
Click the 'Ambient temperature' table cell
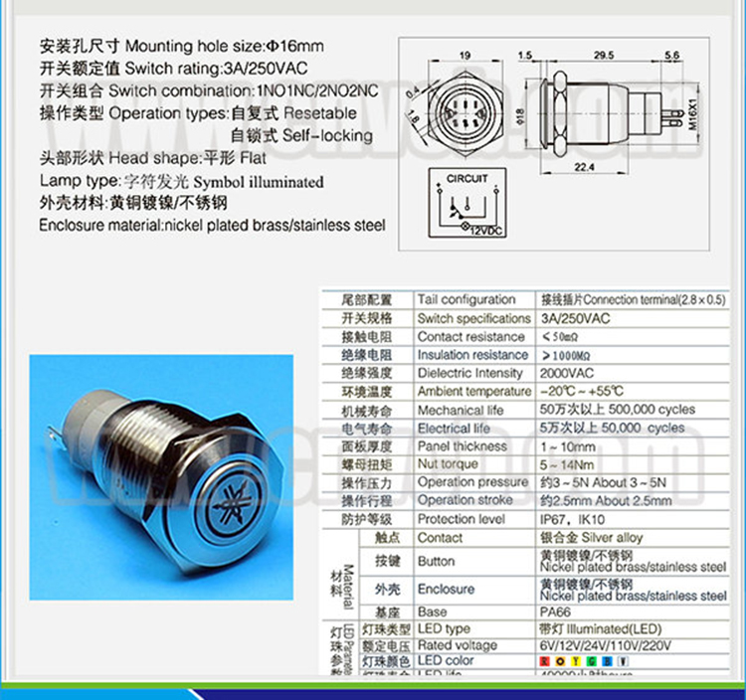[x=474, y=392]
